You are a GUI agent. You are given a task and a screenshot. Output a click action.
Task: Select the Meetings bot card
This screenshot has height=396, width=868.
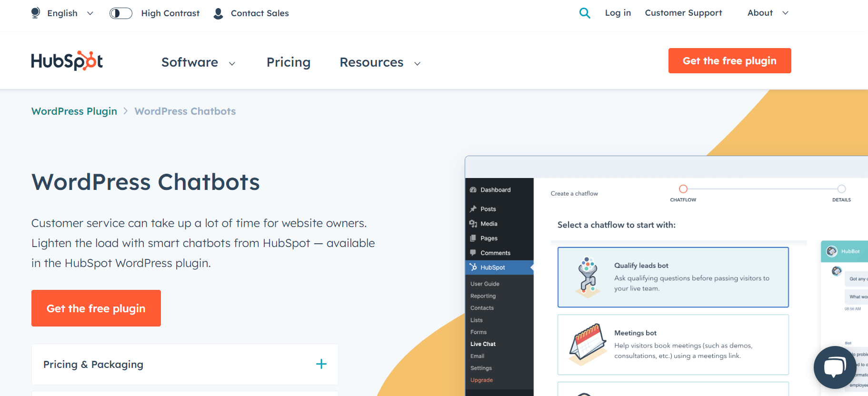[673, 345]
